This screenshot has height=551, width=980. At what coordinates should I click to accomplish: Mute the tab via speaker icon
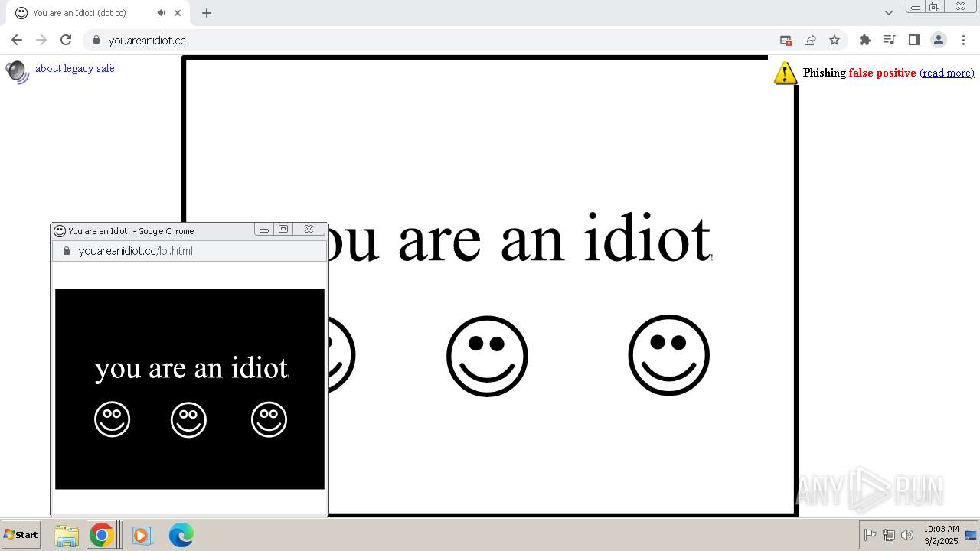point(161,13)
